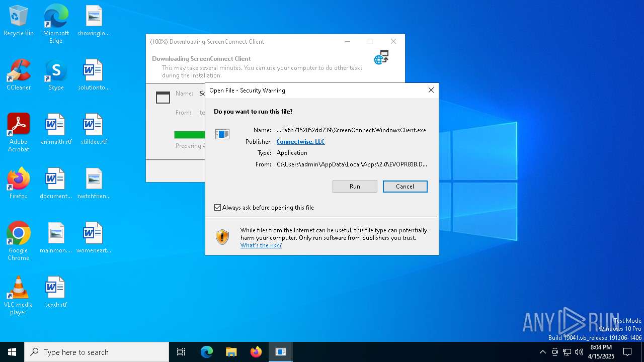Click the From path C:\Users\admin\AppData text
Image resolution: width=644 pixels, height=362 pixels.
352,164
